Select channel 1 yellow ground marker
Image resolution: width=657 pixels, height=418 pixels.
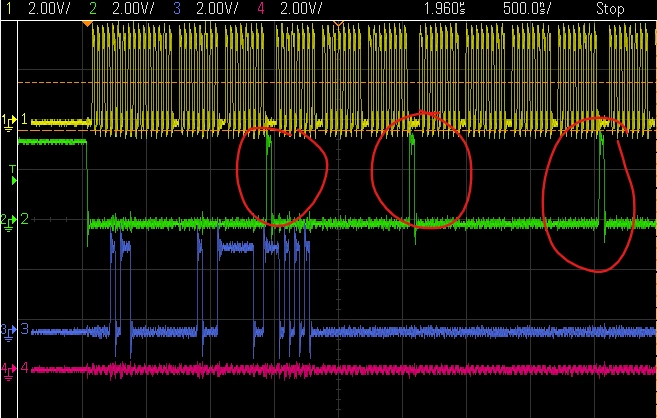coord(9,121)
